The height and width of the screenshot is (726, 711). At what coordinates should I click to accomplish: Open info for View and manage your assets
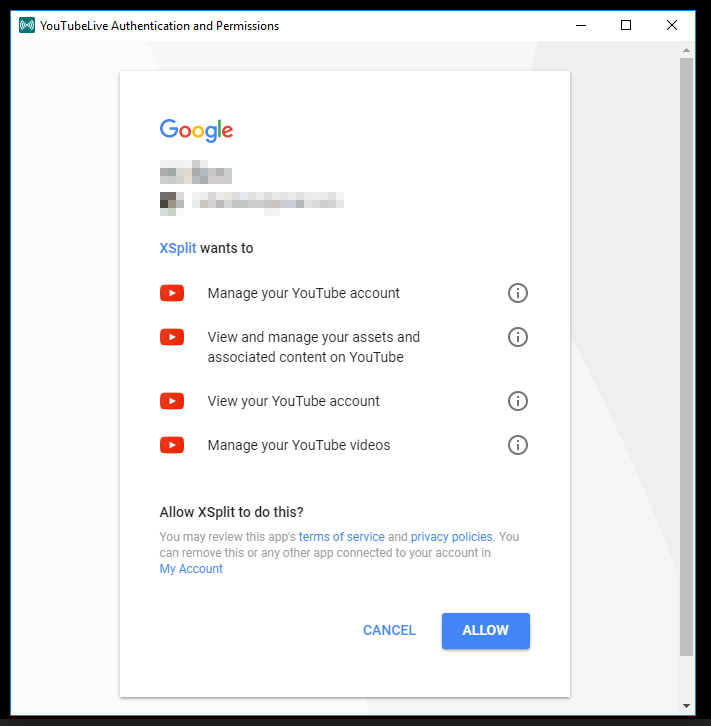(518, 337)
